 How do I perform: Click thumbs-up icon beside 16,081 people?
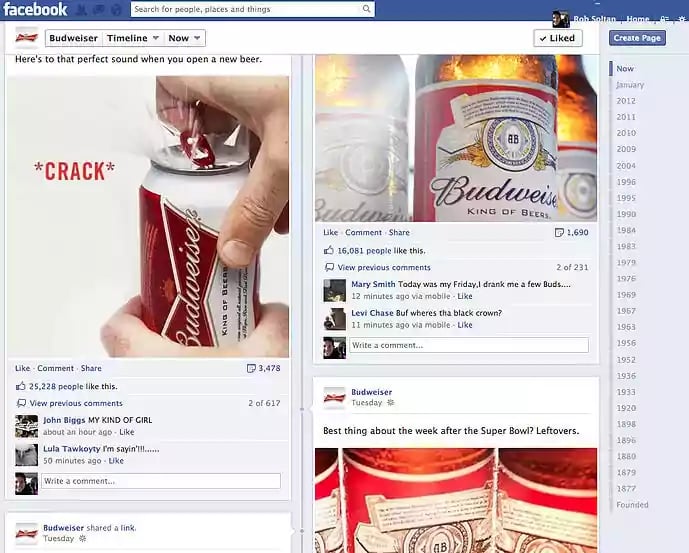[329, 251]
